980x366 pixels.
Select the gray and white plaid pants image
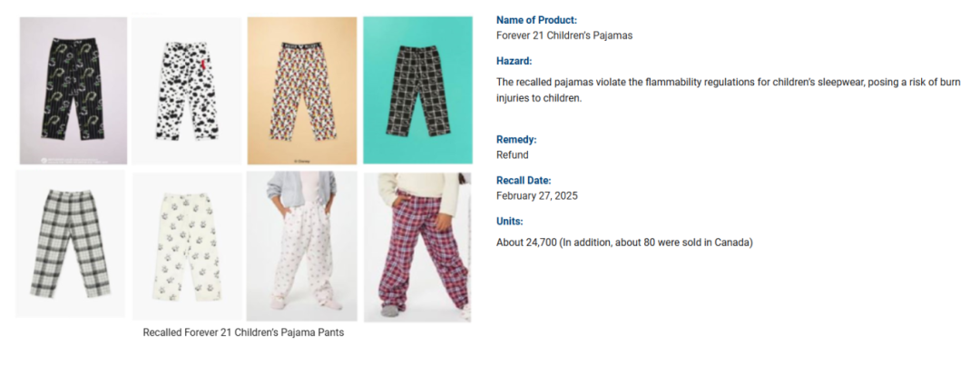(x=71, y=244)
